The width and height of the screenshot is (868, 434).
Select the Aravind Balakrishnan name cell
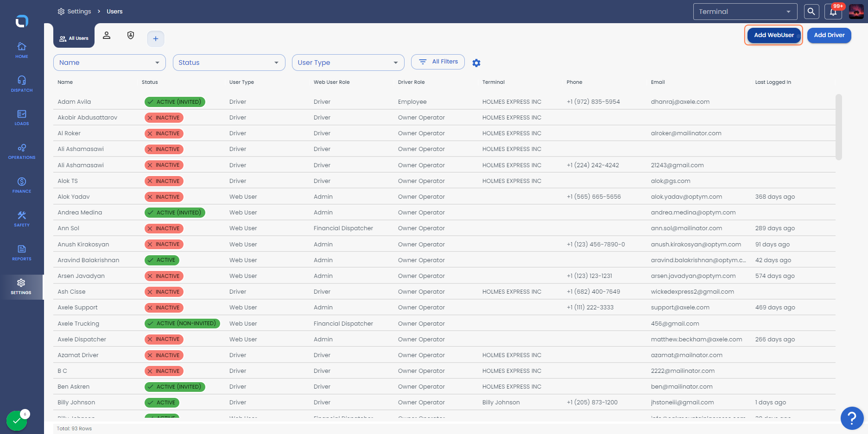pyautogui.click(x=89, y=260)
